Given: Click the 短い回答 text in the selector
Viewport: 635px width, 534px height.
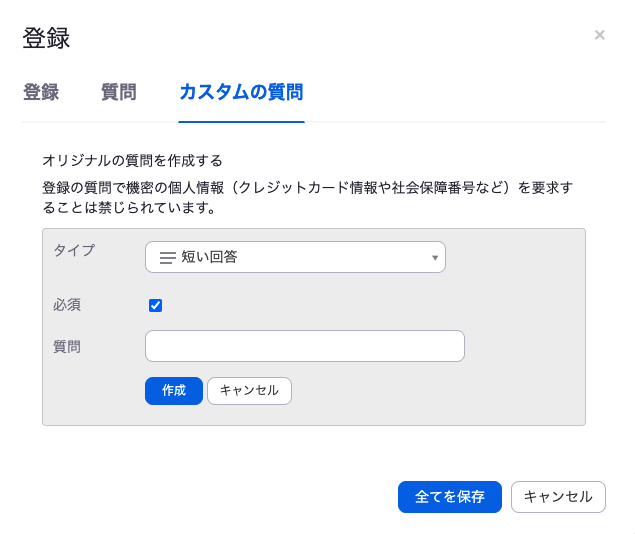Looking at the screenshot, I should (x=209, y=257).
